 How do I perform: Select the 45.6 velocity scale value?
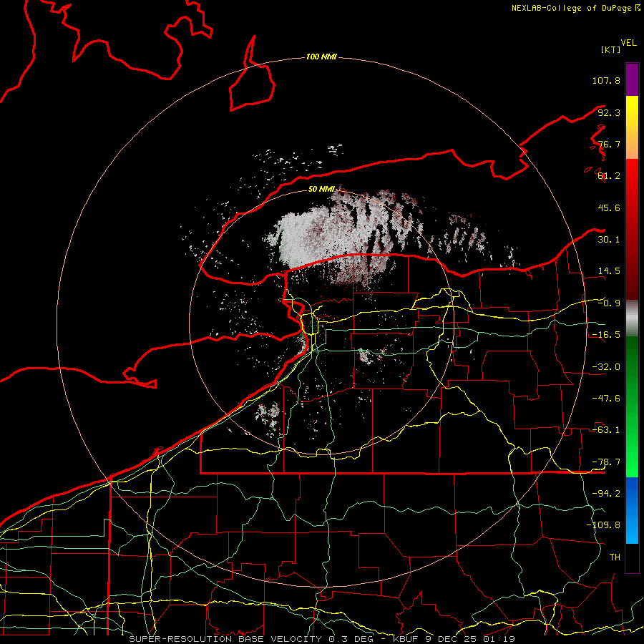click(609, 208)
